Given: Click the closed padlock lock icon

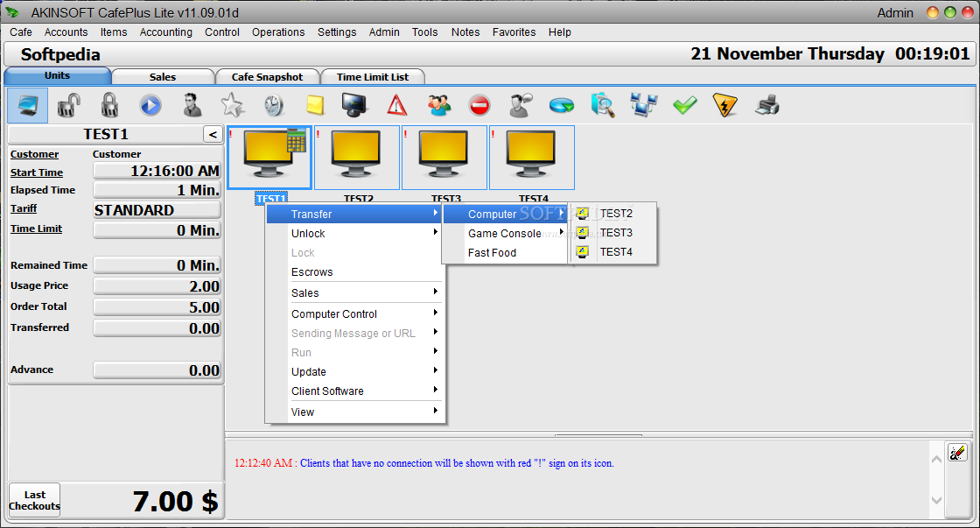Looking at the screenshot, I should point(110,105).
